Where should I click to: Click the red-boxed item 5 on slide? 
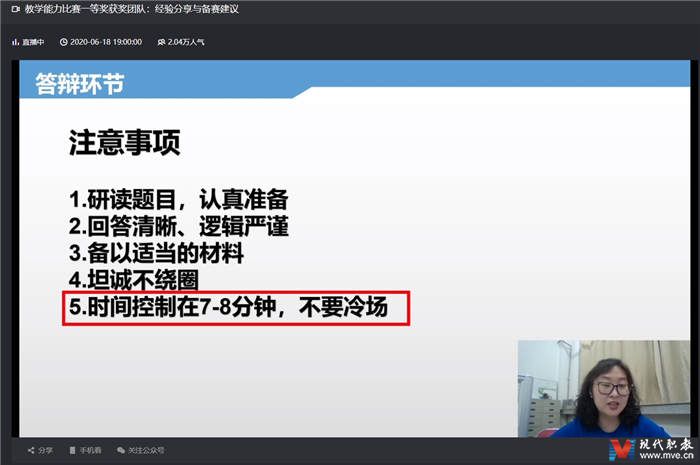(236, 309)
